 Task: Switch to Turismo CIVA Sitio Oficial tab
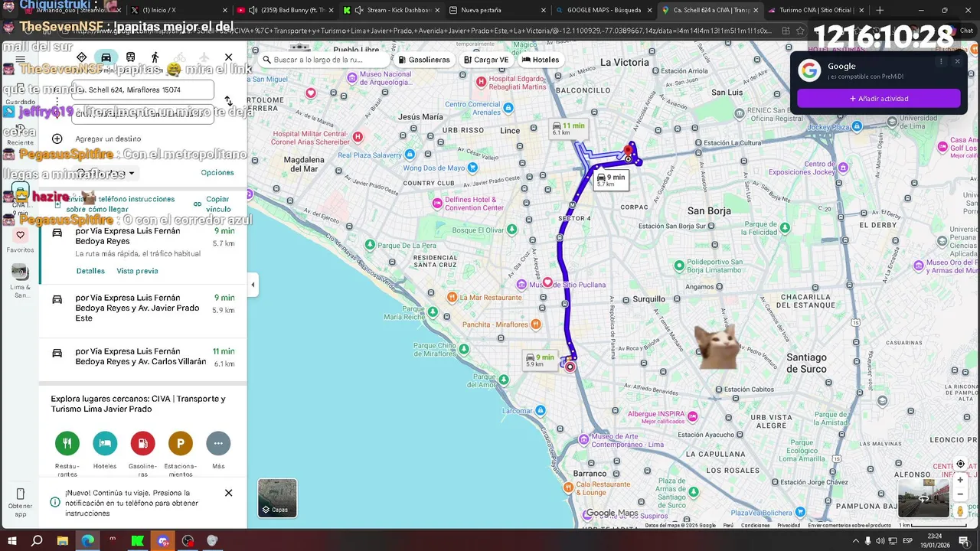815,10
